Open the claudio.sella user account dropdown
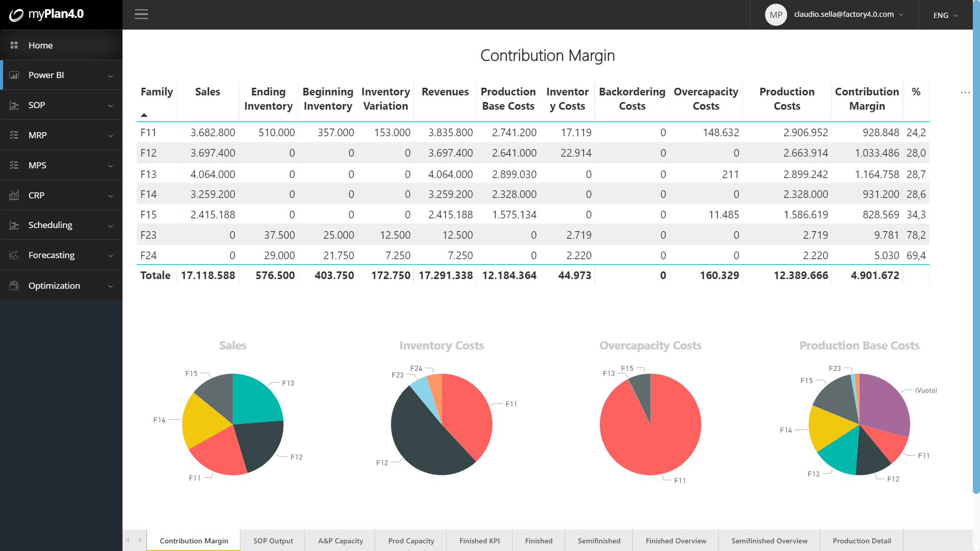 (848, 14)
